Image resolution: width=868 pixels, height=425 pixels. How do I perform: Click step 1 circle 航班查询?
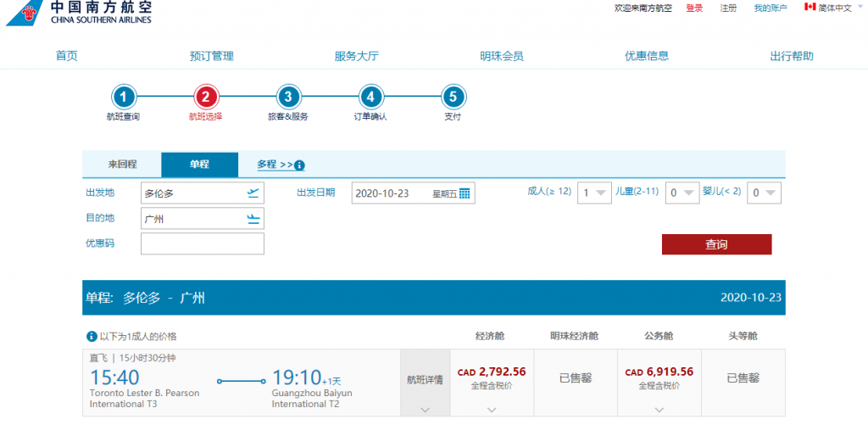(124, 98)
